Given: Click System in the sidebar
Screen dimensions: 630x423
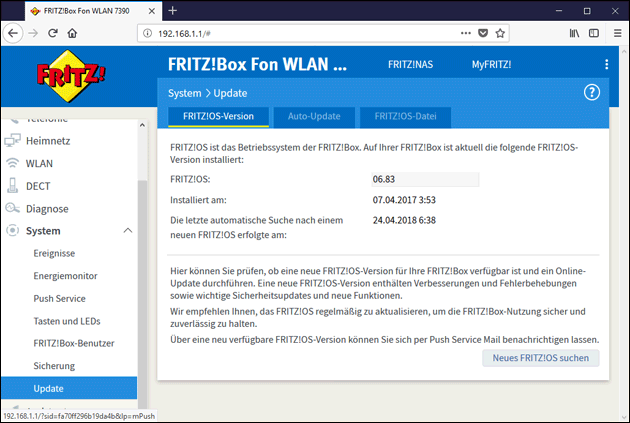Looking at the screenshot, I should pyautogui.click(x=43, y=231).
